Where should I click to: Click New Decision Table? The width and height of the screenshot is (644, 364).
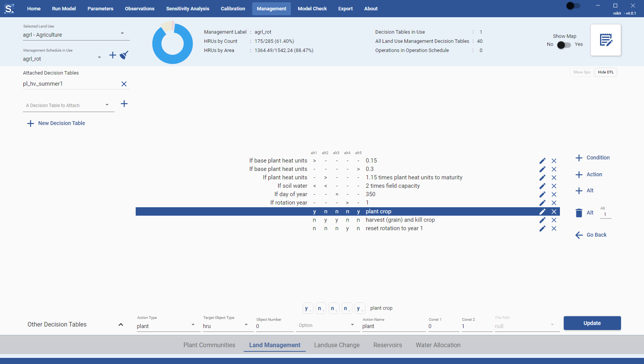pos(56,123)
